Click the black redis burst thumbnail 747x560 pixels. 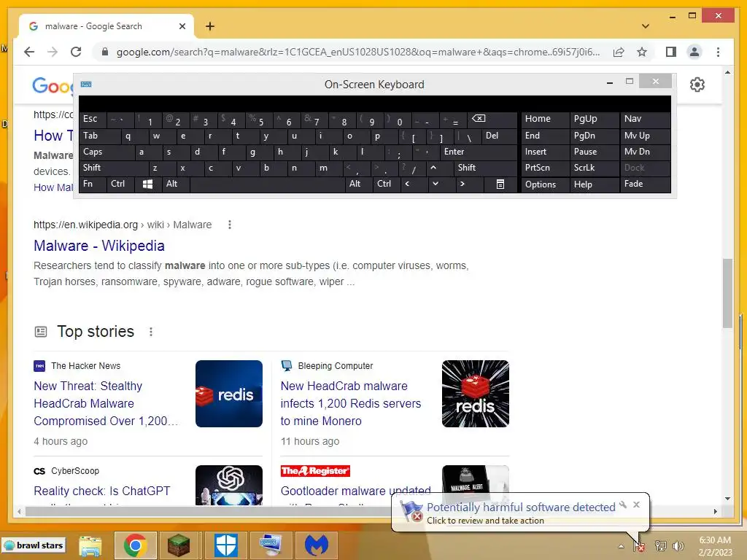[476, 394]
